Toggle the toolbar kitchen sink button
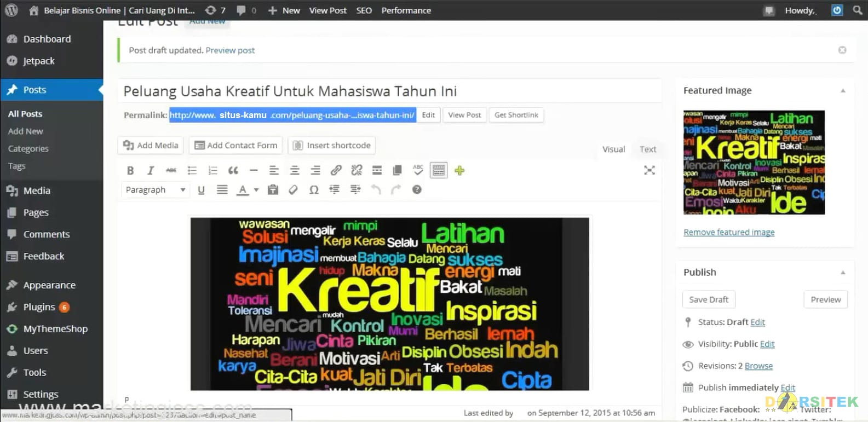Image resolution: width=868 pixels, height=422 pixels. tap(439, 170)
